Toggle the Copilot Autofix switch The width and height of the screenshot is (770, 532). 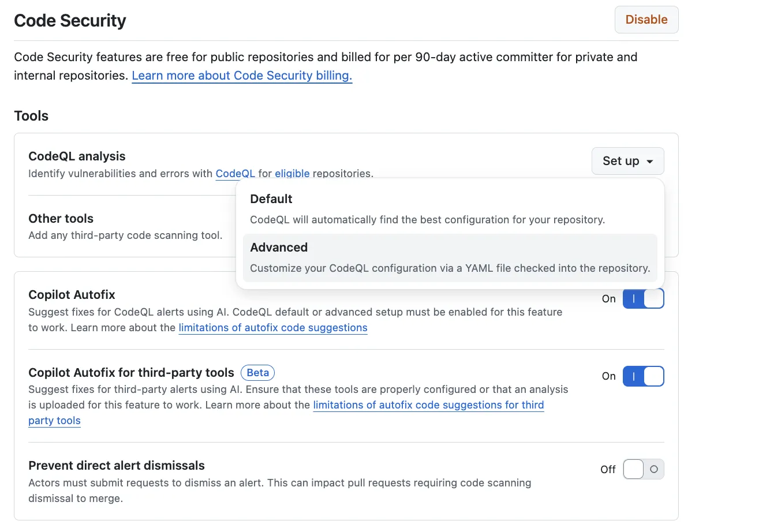pos(643,298)
